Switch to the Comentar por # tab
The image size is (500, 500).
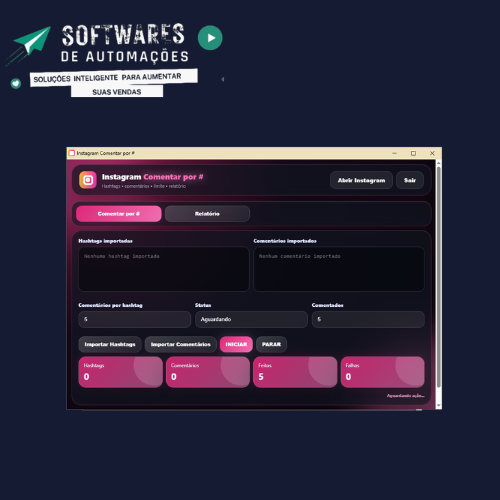(x=119, y=214)
